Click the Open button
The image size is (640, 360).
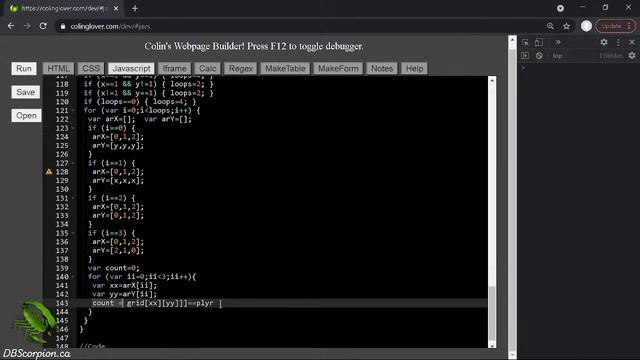[26, 116]
